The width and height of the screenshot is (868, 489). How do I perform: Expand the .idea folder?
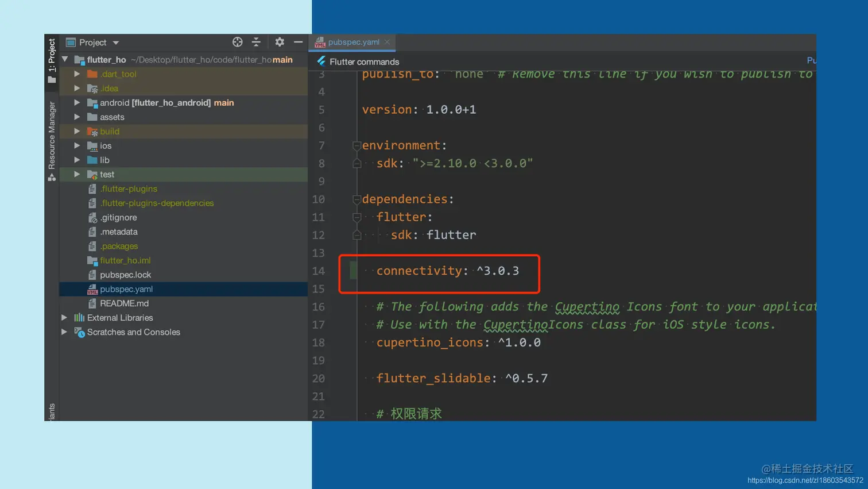click(77, 88)
